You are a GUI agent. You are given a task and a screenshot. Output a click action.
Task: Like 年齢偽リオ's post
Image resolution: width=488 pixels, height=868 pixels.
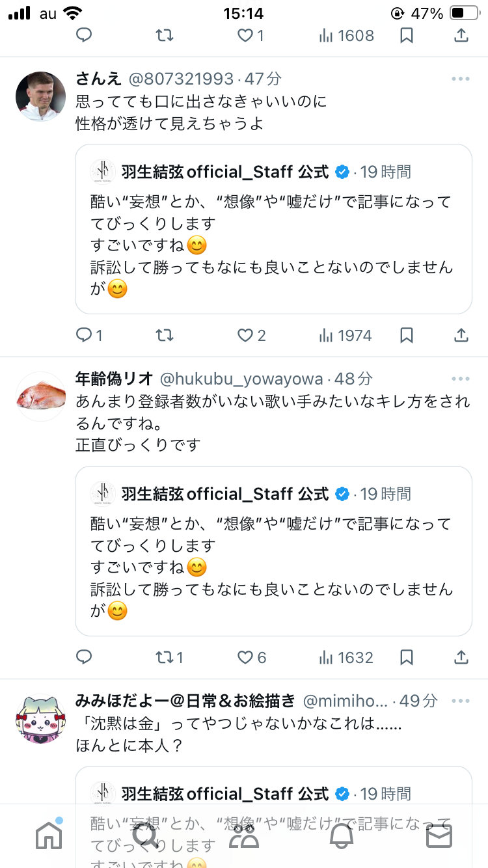(245, 657)
